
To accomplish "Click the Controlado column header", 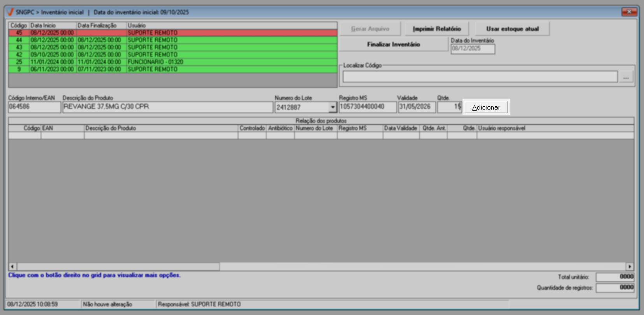I will [x=252, y=128].
